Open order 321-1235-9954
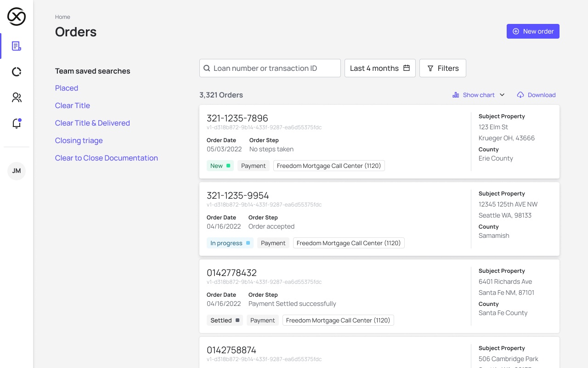Viewport: 588px width, 368px height. (x=237, y=195)
